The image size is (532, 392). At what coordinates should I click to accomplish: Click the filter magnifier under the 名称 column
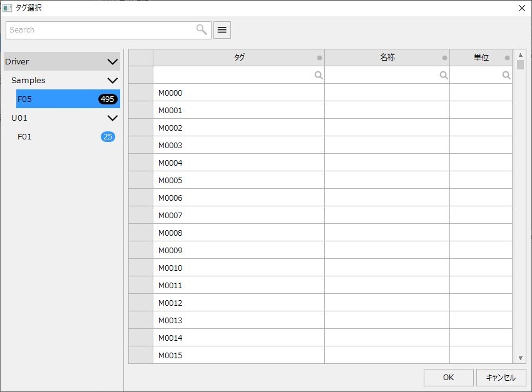[444, 75]
